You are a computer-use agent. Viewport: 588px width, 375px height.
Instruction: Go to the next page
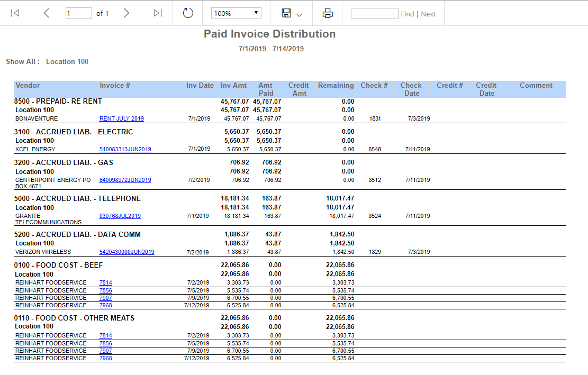point(126,13)
